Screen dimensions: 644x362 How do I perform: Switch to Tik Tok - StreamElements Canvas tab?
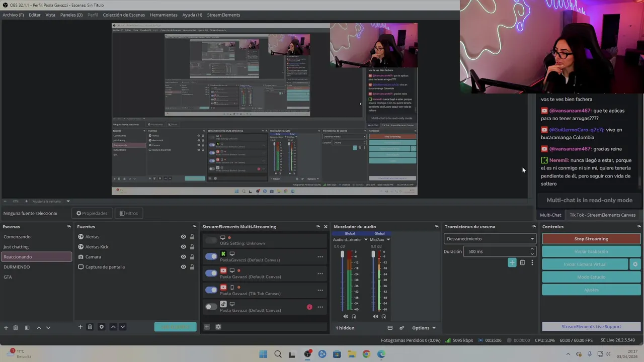(602, 215)
